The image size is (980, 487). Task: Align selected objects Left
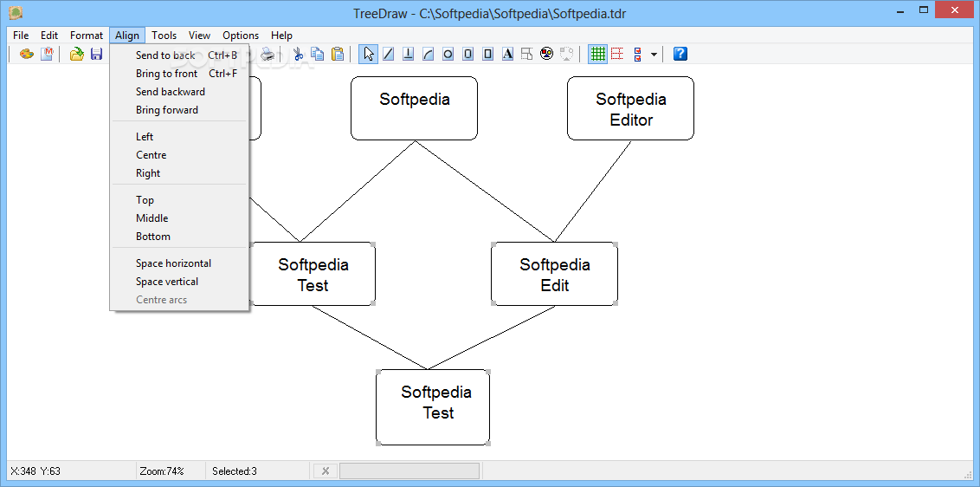(x=180, y=137)
